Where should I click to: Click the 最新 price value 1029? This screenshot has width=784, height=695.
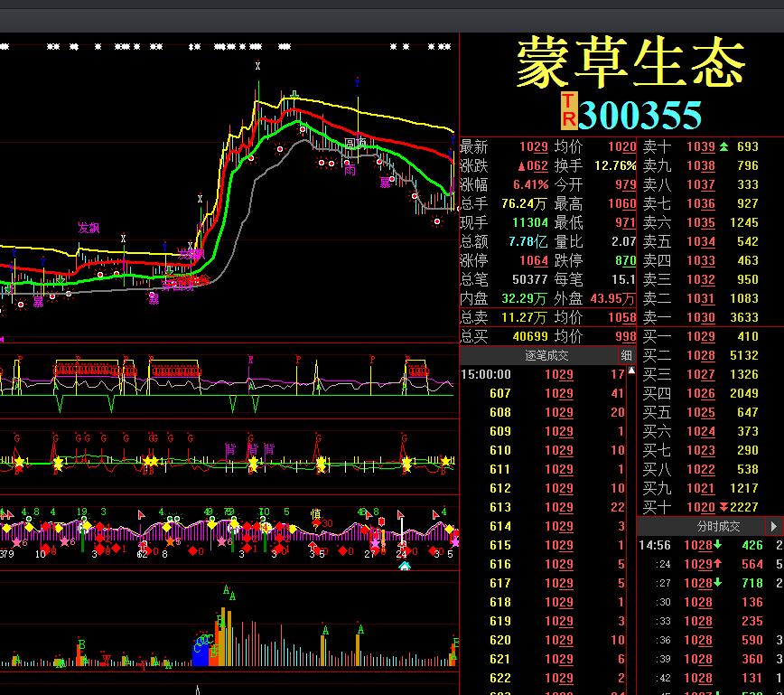pos(534,146)
